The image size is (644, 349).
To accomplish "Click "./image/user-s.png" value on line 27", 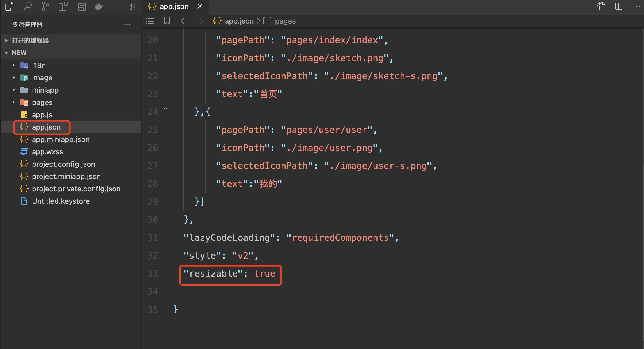I will (378, 166).
